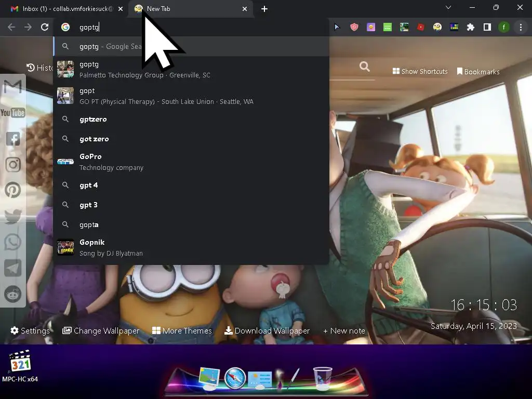
Task: Toggle the browser side panel
Action: click(x=487, y=27)
